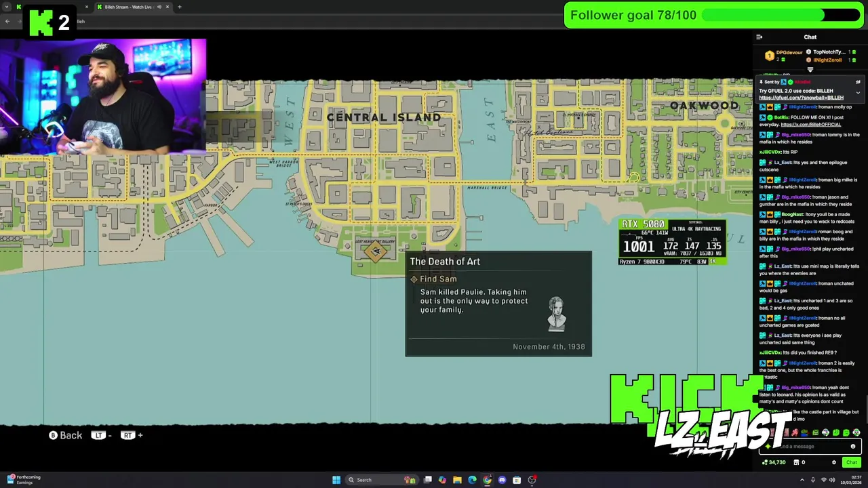
Task: Open Chrome from taskbar
Action: (x=487, y=480)
